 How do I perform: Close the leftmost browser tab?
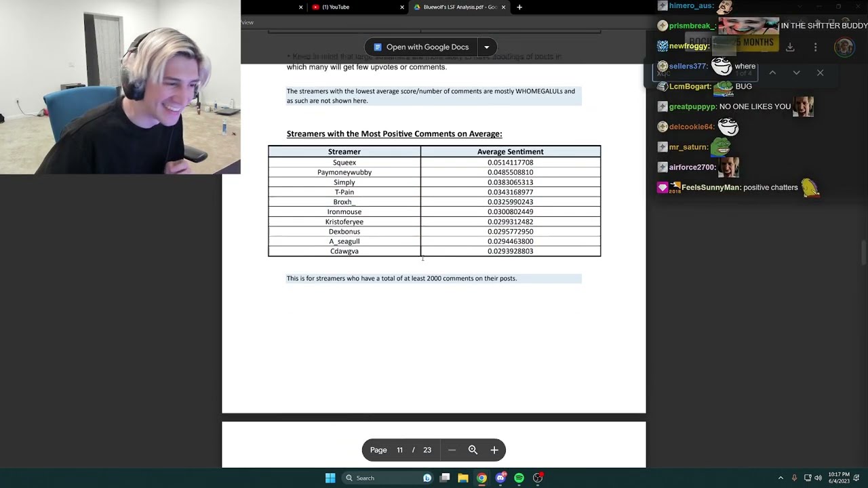(x=300, y=7)
